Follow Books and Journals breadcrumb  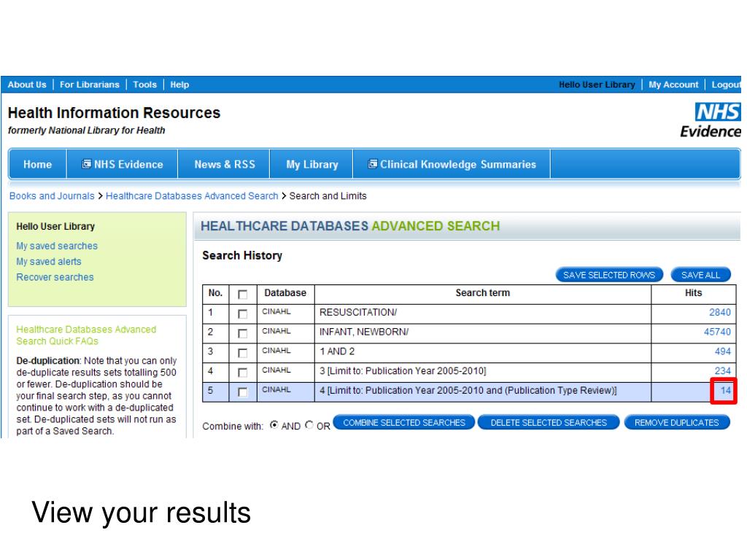[x=52, y=196]
